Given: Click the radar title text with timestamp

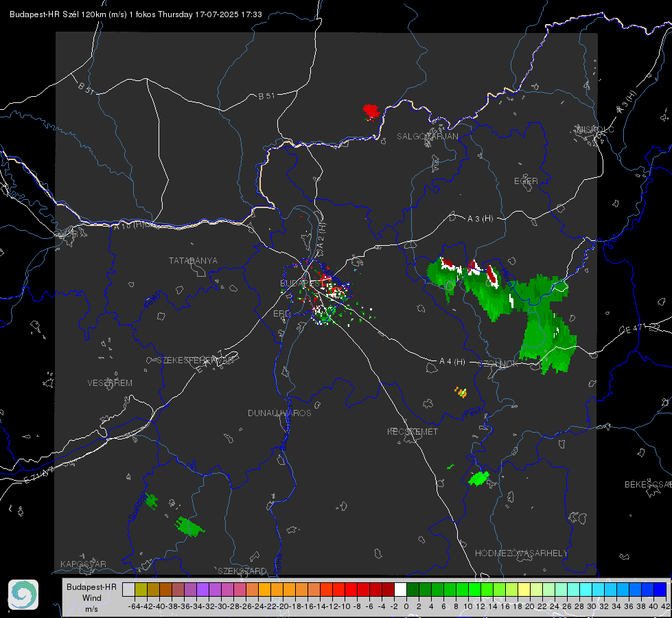Looking at the screenshot, I should pyautogui.click(x=136, y=14).
